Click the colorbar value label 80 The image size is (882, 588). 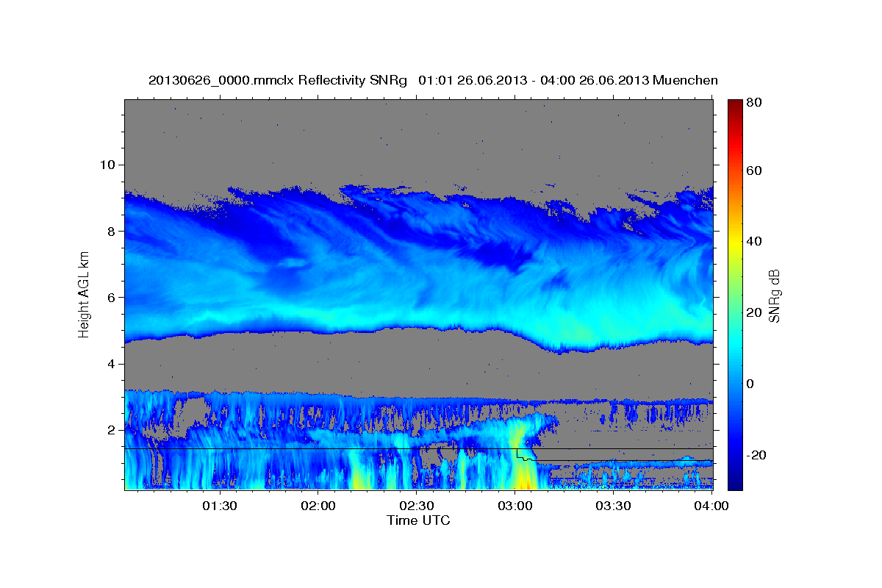tap(756, 102)
